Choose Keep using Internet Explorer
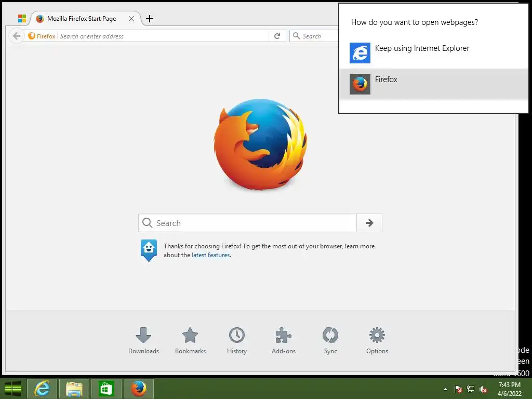Screen dimensions: 532x399 434,53
